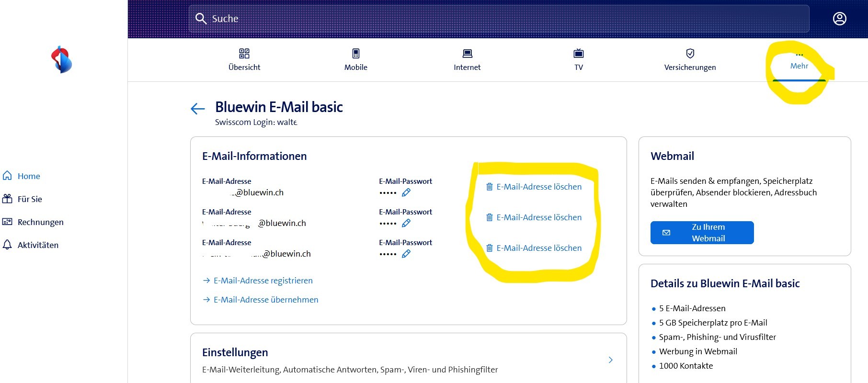Select the TV tab
The height and width of the screenshot is (383, 868).
(x=579, y=60)
